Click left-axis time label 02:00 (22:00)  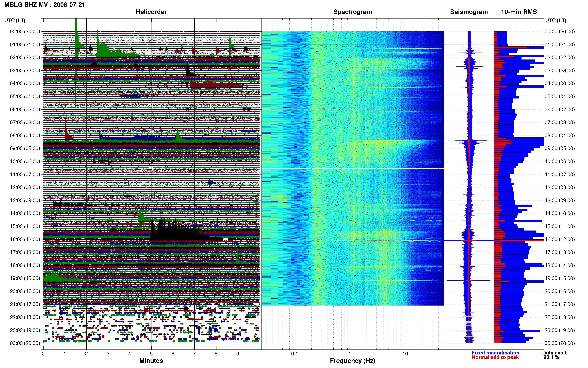tap(25, 57)
